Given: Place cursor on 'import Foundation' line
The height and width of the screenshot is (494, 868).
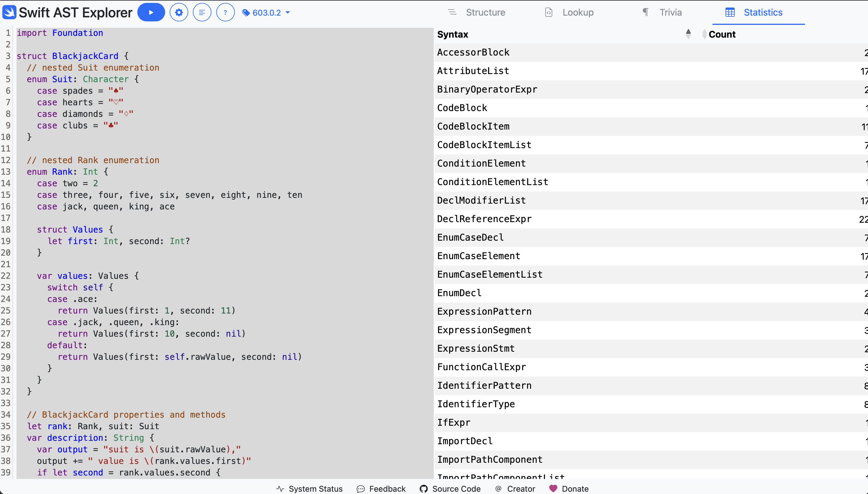Looking at the screenshot, I should coord(60,33).
